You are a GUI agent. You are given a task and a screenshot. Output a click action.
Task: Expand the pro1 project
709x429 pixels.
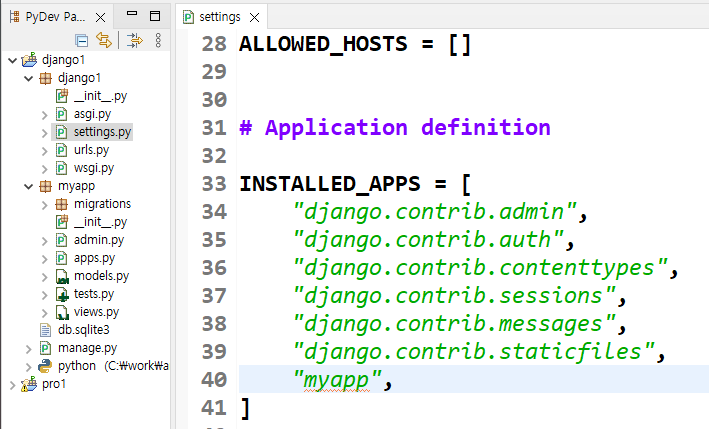(13, 385)
